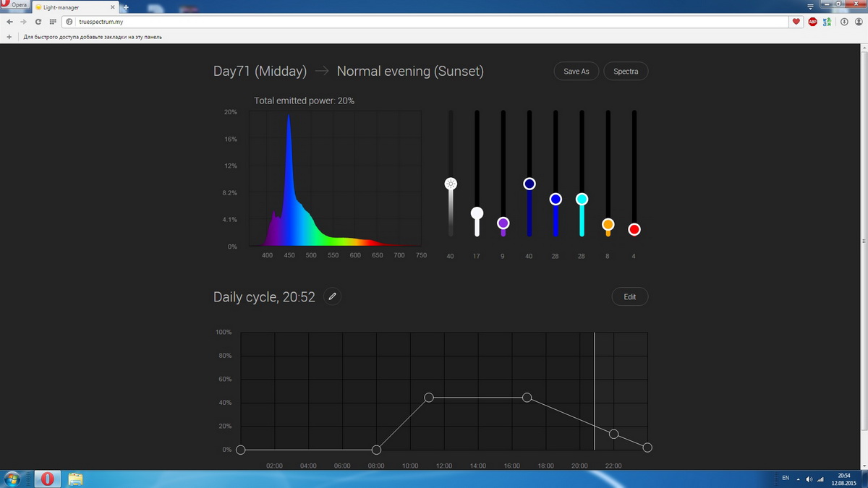Open the Opera menu button

14,5
